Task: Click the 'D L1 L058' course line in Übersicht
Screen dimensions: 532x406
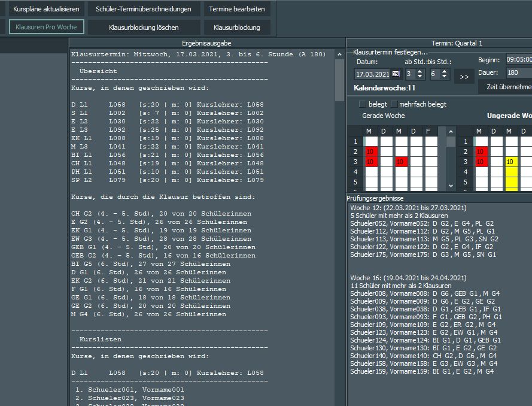Action: (x=168, y=105)
